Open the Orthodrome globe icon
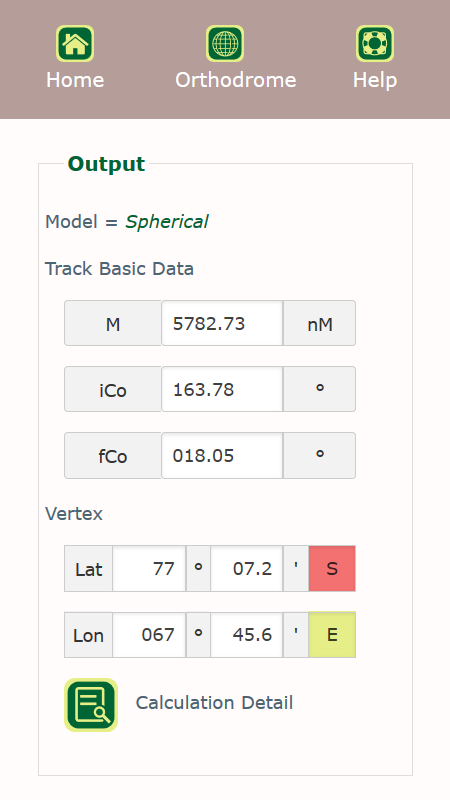 click(225, 43)
